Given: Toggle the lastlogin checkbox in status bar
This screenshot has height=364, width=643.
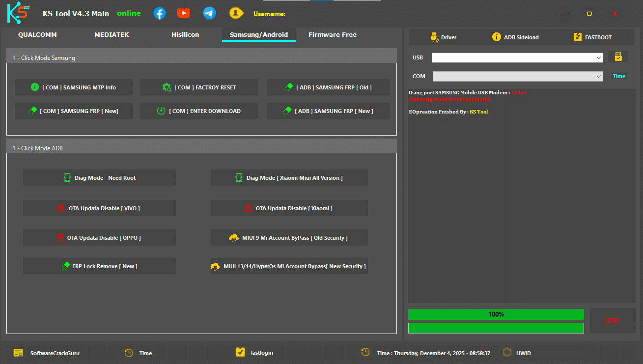Looking at the screenshot, I should 240,352.
